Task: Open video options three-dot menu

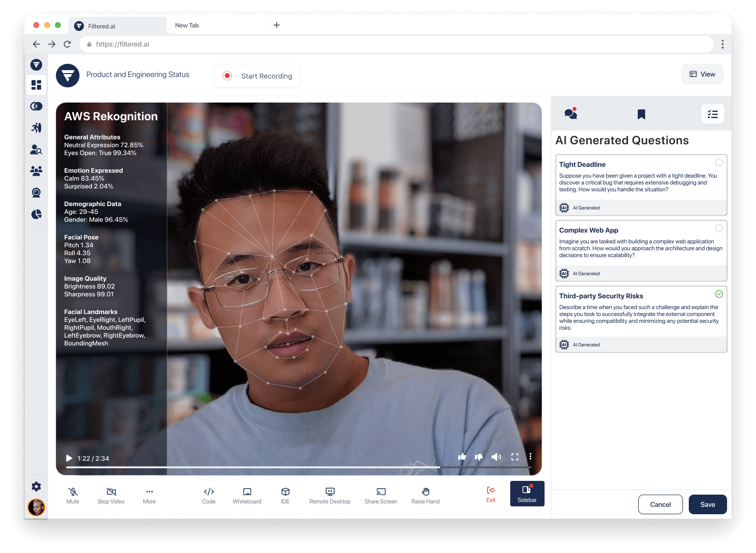Action: 530,457
